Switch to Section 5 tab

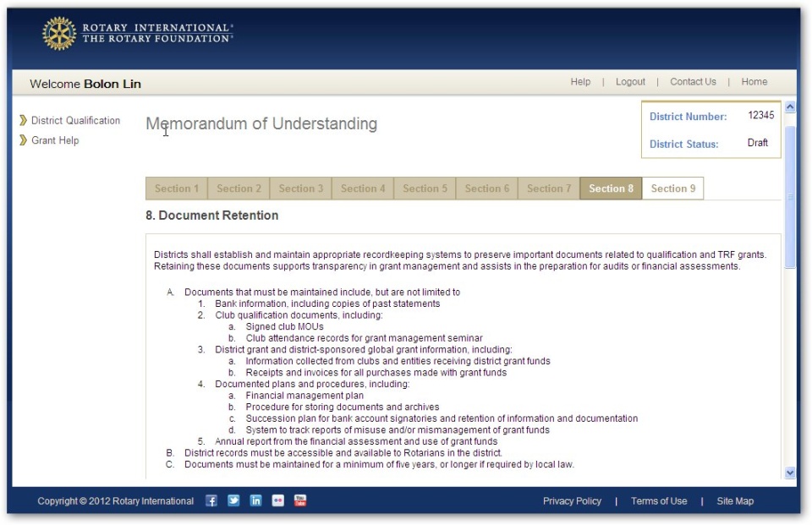425,189
